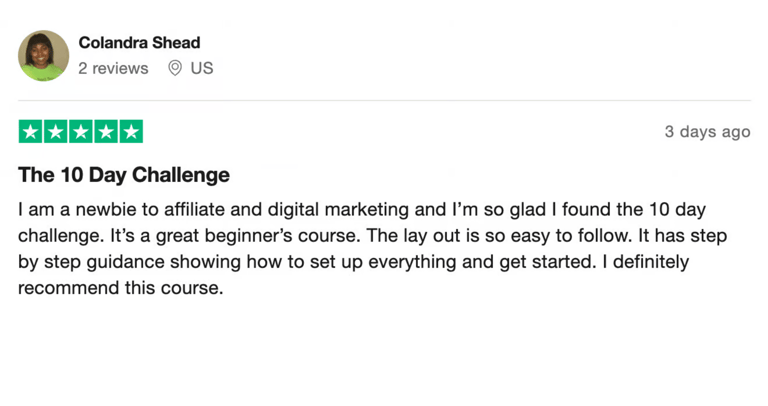Click the '2 reviews' count text
This screenshot has height=406, width=768.
[113, 68]
